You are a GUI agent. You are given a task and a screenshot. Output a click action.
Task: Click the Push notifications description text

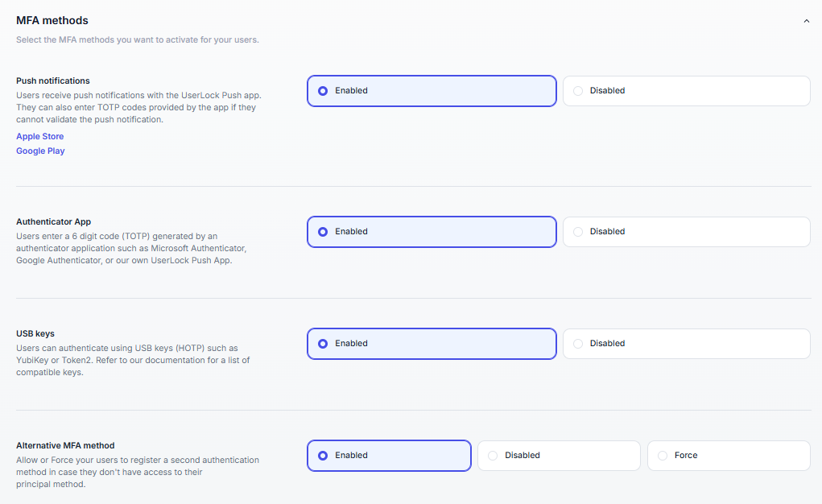coord(138,107)
